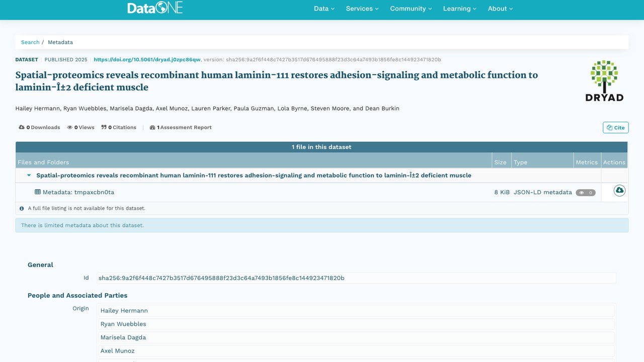Screen dimensions: 644x362
Task: Click the Metadata breadcrumb text
Action: (x=60, y=42)
